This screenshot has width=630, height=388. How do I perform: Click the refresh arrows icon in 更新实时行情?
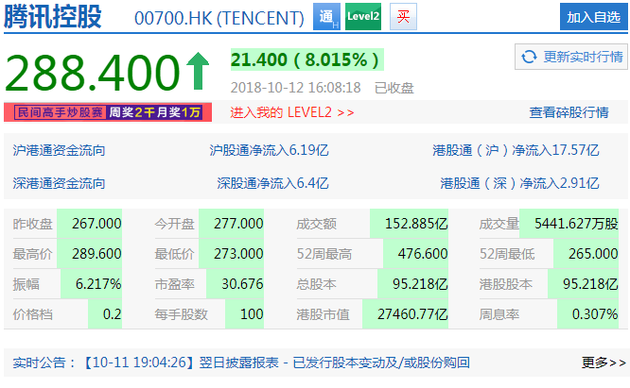pos(529,57)
